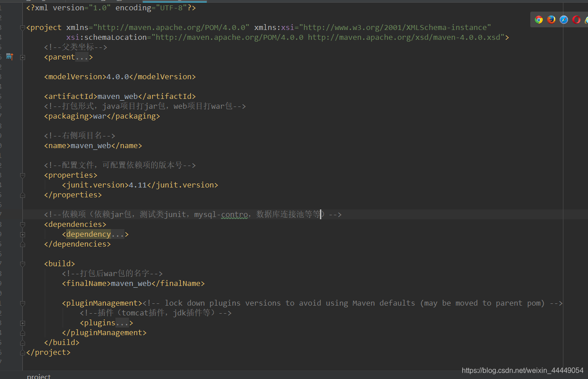Click the junit.version value 4.11
This screenshot has height=379, width=588.
(138, 185)
